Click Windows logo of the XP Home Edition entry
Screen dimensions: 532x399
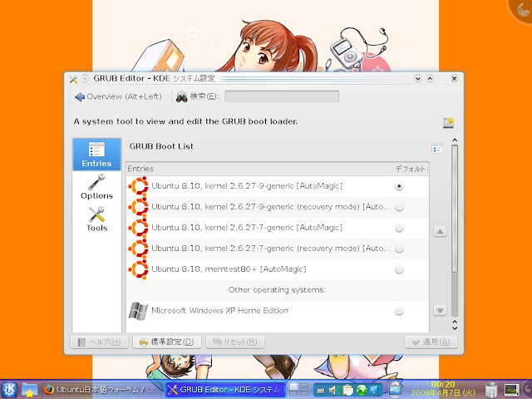point(138,311)
